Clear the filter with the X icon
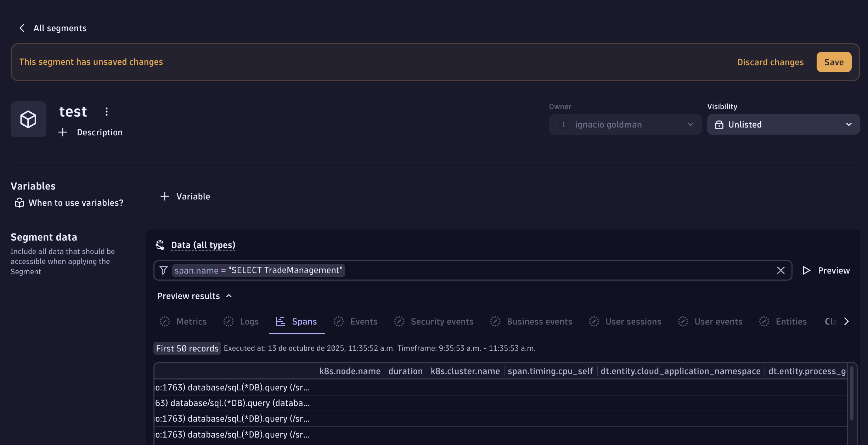Image resolution: width=868 pixels, height=445 pixels. coord(780,270)
